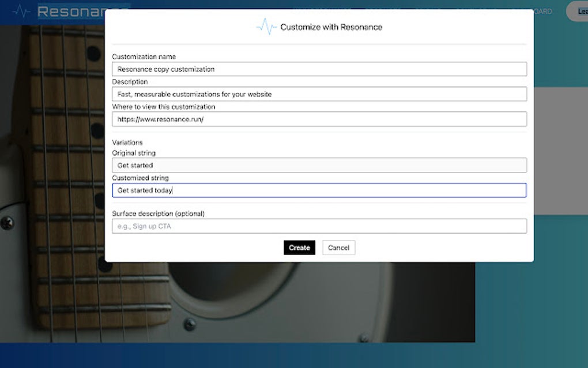
Task: Click the customization URL field
Action: coord(319,119)
